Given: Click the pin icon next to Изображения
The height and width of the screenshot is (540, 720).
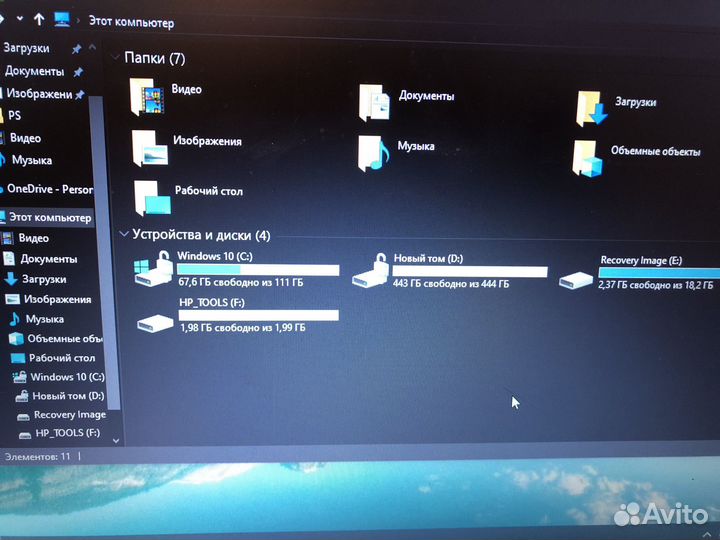Looking at the screenshot, I should coord(80,95).
